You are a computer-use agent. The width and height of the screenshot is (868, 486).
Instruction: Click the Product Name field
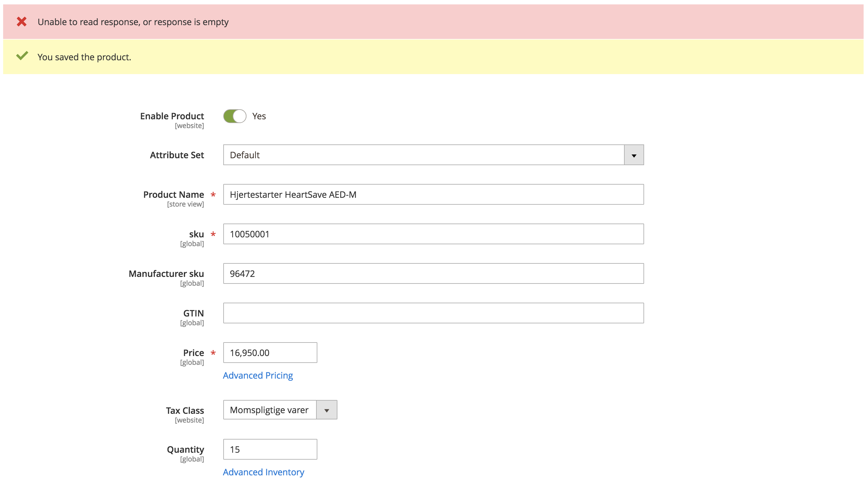click(433, 194)
